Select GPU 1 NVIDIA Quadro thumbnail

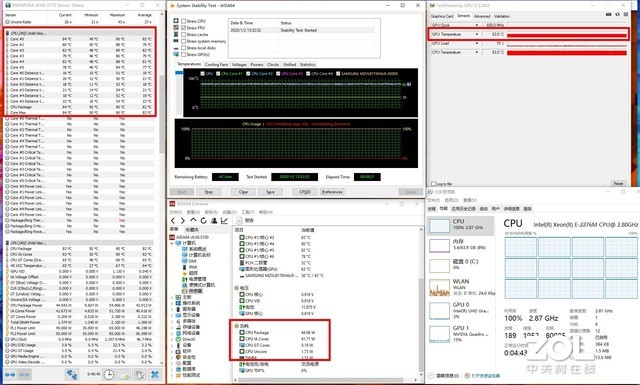440,334
